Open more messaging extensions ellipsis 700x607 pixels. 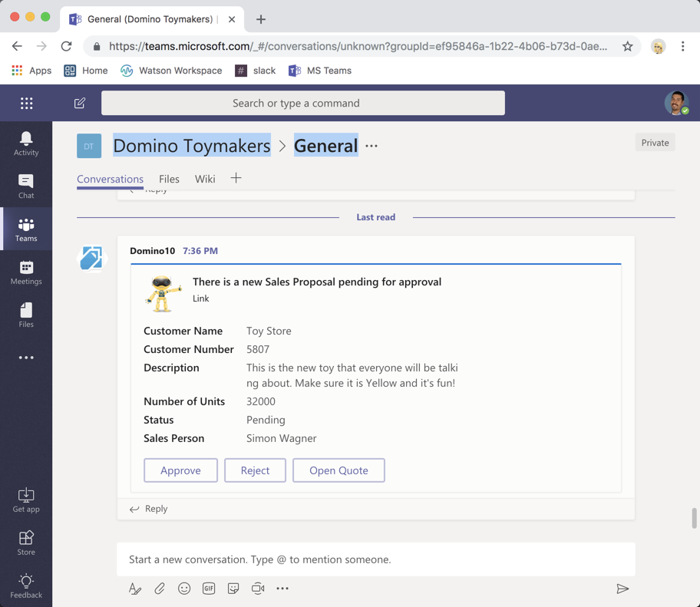click(x=282, y=589)
